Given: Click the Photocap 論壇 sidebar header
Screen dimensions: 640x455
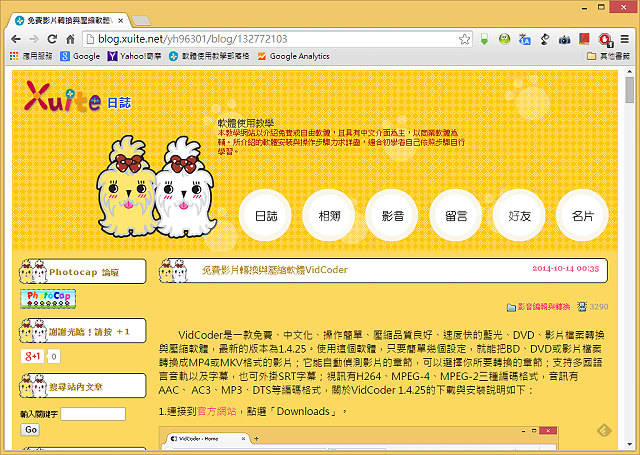Looking at the screenshot, I should (82, 271).
